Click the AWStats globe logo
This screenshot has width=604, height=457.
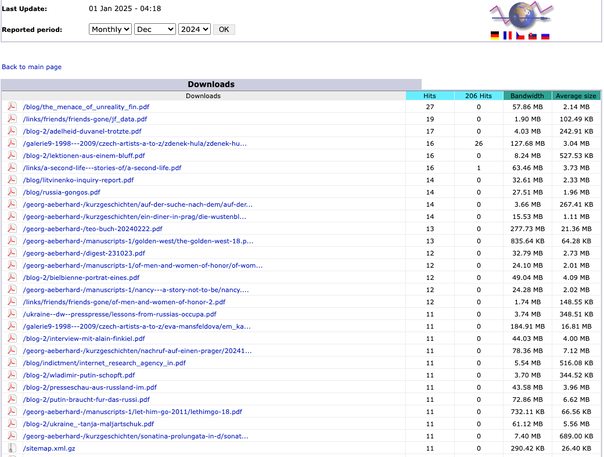click(521, 15)
